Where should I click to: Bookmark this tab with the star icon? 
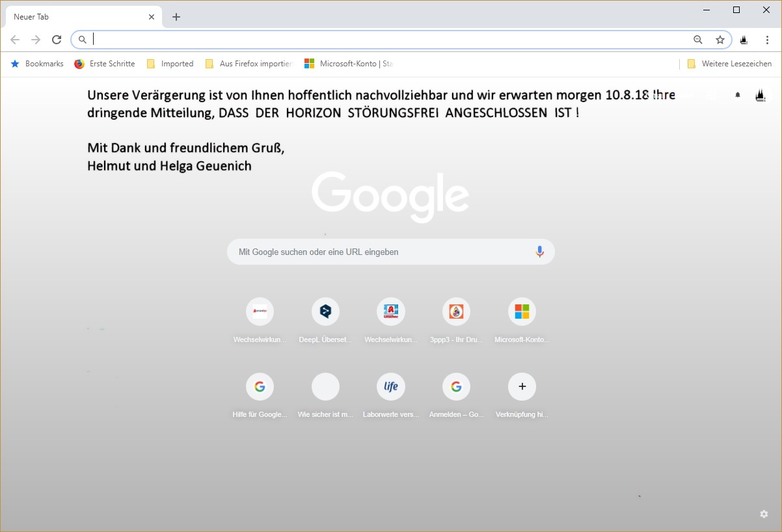pyautogui.click(x=720, y=40)
